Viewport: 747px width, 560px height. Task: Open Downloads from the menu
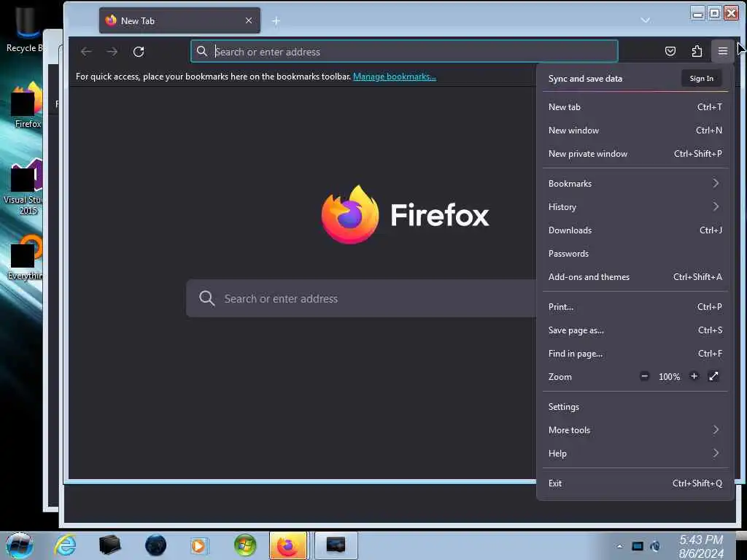pyautogui.click(x=635, y=230)
